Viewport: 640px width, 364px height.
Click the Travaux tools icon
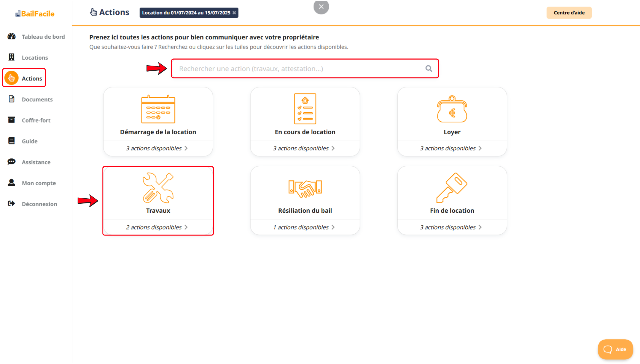tap(158, 188)
